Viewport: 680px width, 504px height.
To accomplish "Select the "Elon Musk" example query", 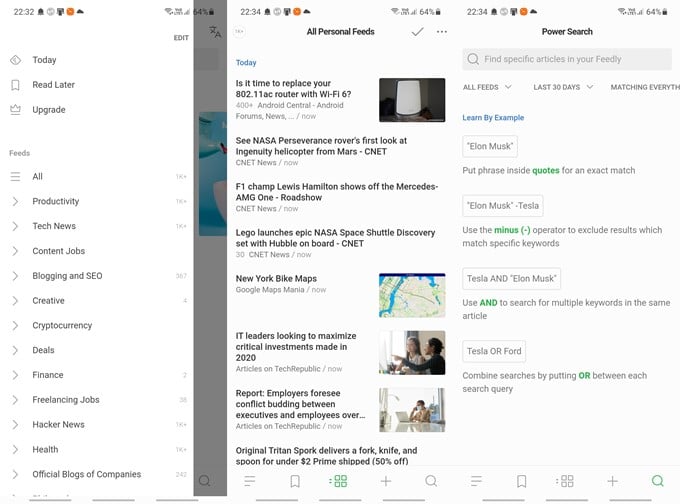I will 490,146.
